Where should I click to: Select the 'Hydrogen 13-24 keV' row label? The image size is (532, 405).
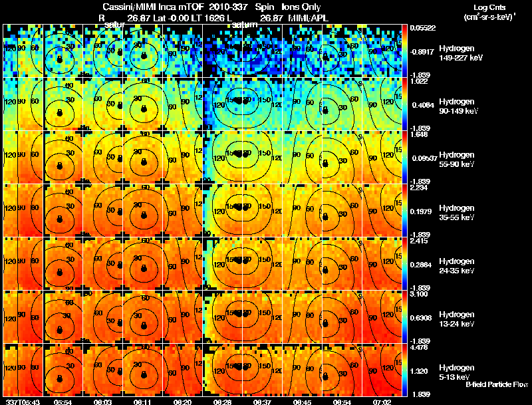[457, 319]
